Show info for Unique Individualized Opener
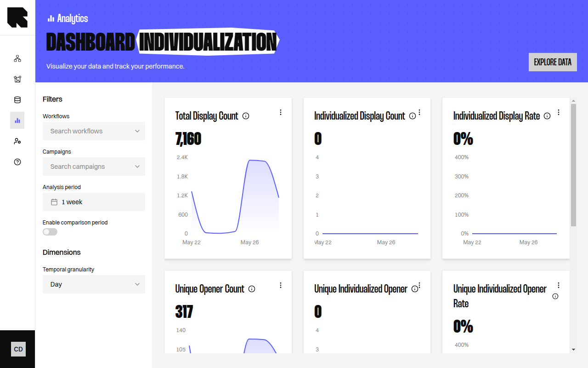Image resolution: width=588 pixels, height=368 pixels. click(x=415, y=289)
